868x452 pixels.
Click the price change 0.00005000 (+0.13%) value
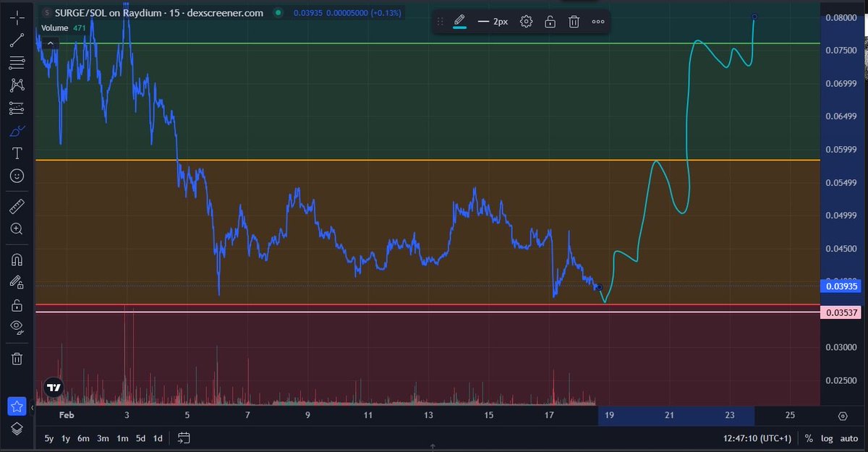[364, 12]
